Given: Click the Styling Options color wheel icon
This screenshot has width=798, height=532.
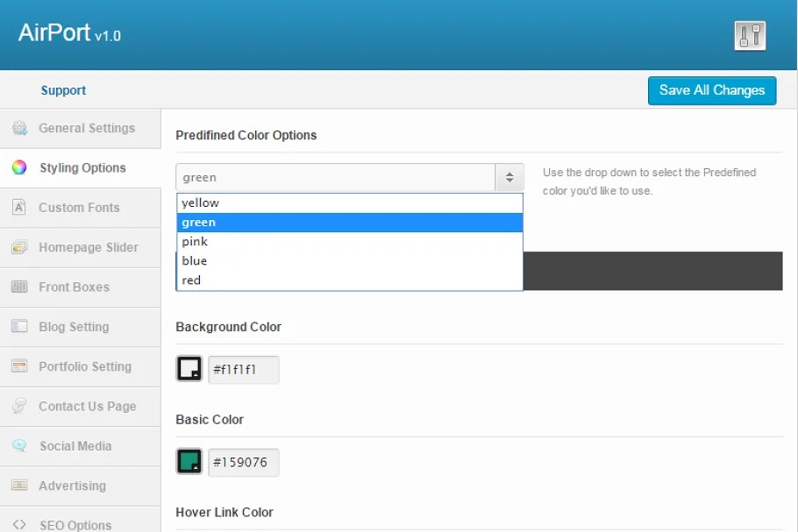Looking at the screenshot, I should pyautogui.click(x=19, y=168).
